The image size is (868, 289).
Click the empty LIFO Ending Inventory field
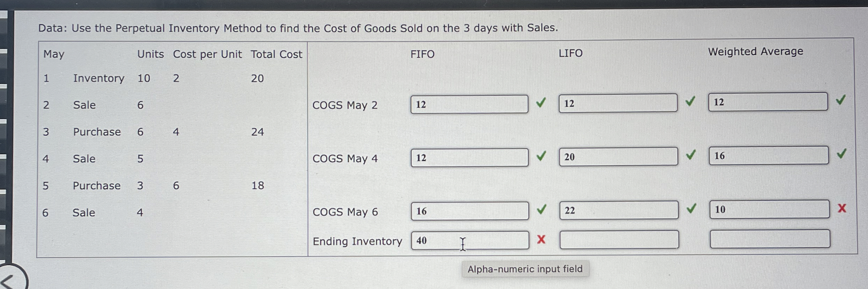tap(619, 239)
